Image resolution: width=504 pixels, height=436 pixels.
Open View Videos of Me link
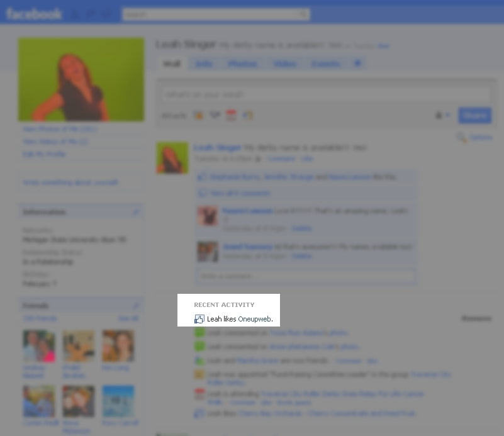55,142
